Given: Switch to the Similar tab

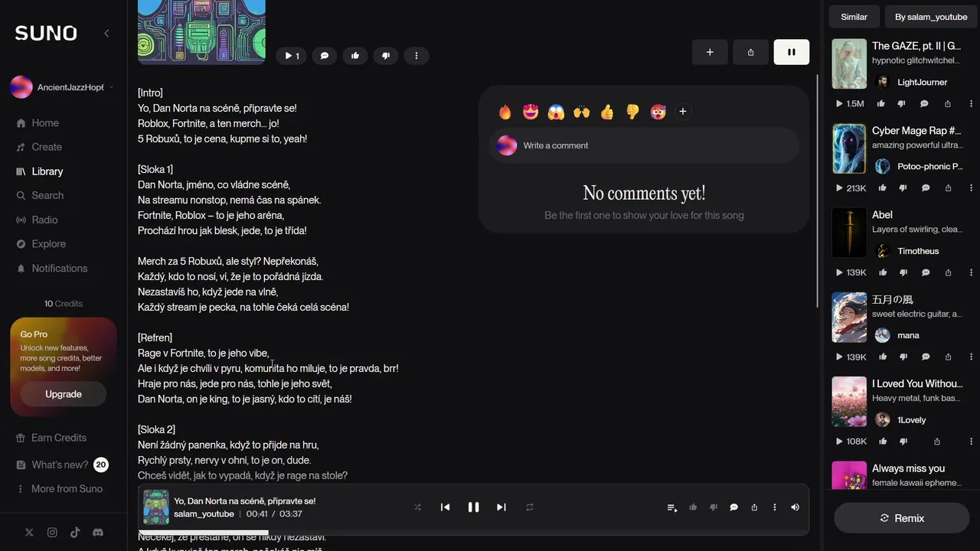Looking at the screenshot, I should (854, 17).
